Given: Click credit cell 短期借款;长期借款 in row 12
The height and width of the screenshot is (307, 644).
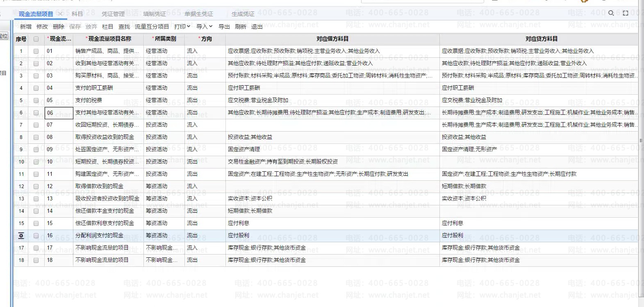Looking at the screenshot, I should tap(539, 186).
